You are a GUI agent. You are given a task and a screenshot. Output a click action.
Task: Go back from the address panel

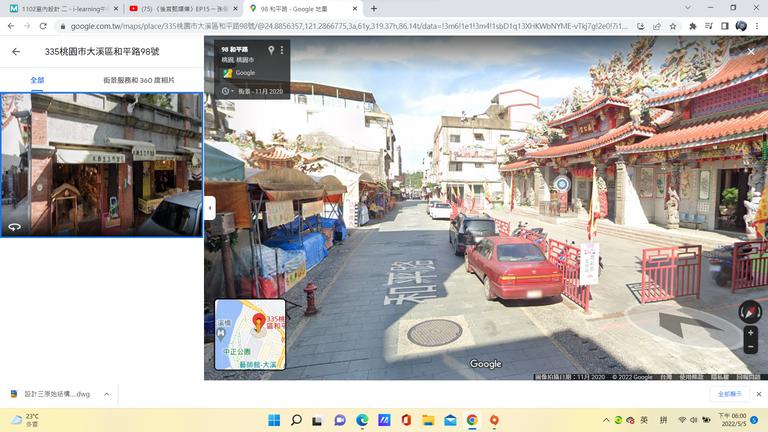coord(16,51)
